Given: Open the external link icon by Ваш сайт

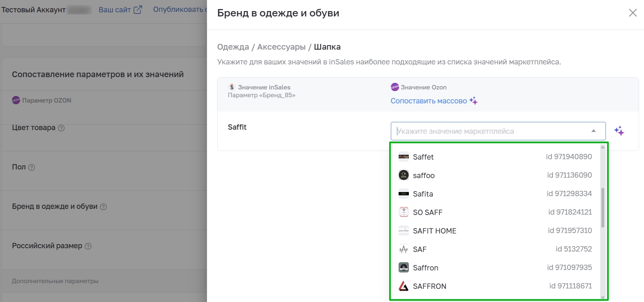Looking at the screenshot, I should [x=138, y=9].
